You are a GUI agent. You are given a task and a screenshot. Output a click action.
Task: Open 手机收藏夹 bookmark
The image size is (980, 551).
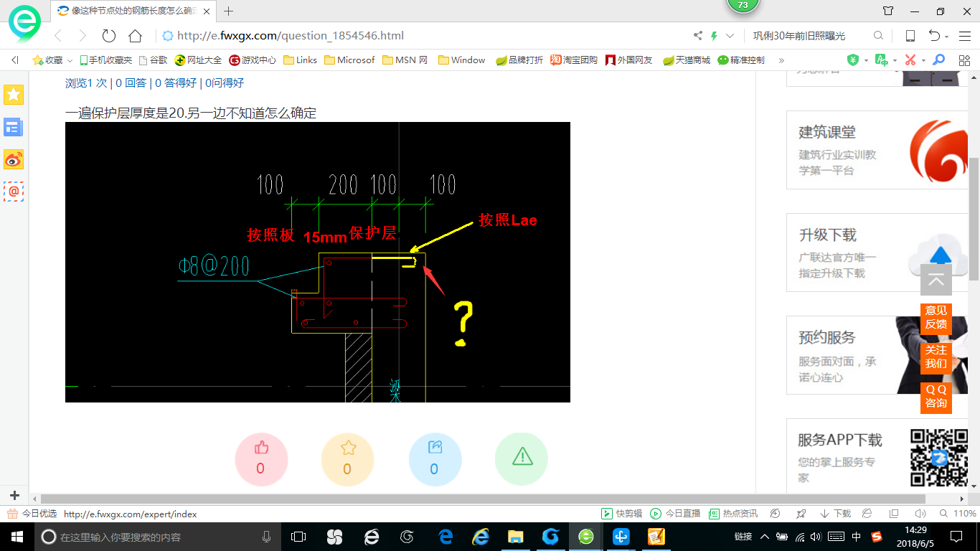click(105, 60)
